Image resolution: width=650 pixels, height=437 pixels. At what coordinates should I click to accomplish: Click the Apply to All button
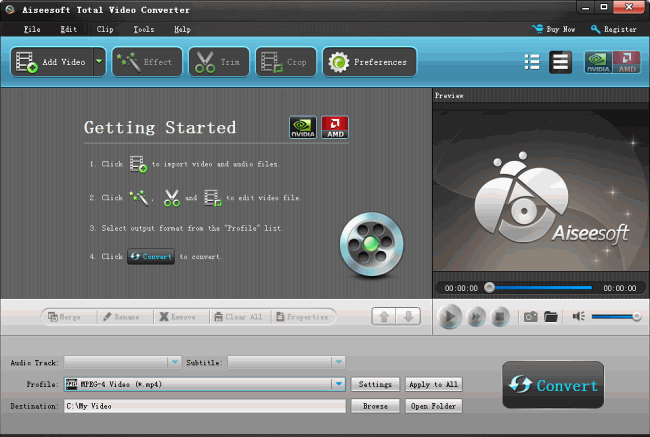pos(434,384)
